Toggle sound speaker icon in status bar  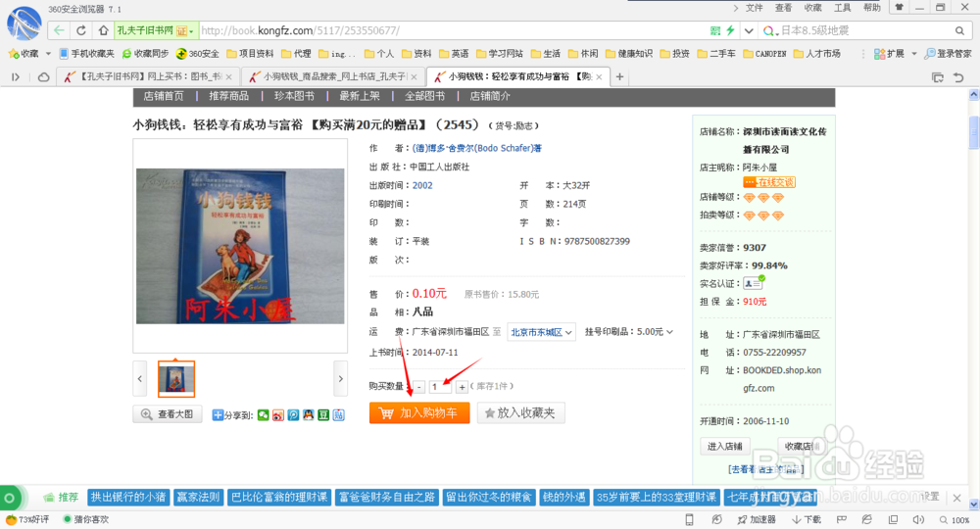[918, 519]
